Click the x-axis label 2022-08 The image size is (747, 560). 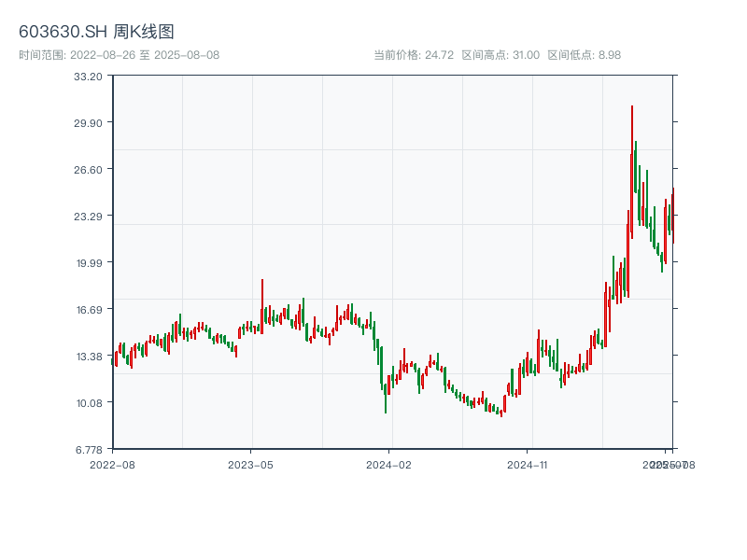click(x=112, y=465)
